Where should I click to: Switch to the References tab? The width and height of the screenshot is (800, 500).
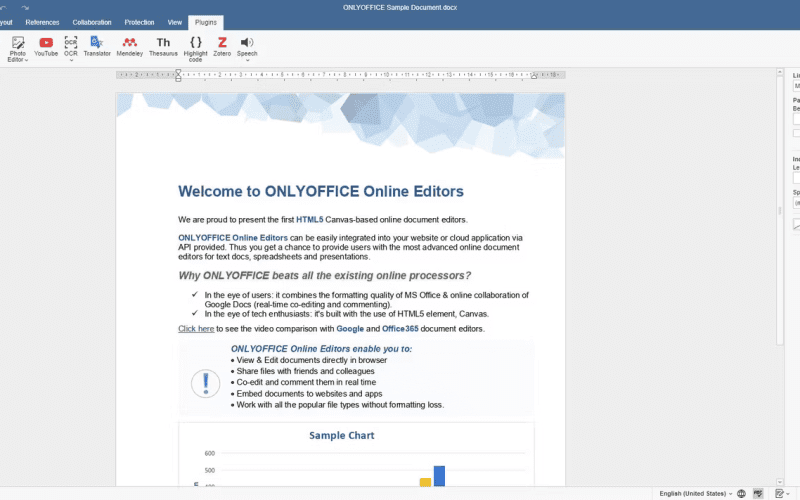coord(42,22)
